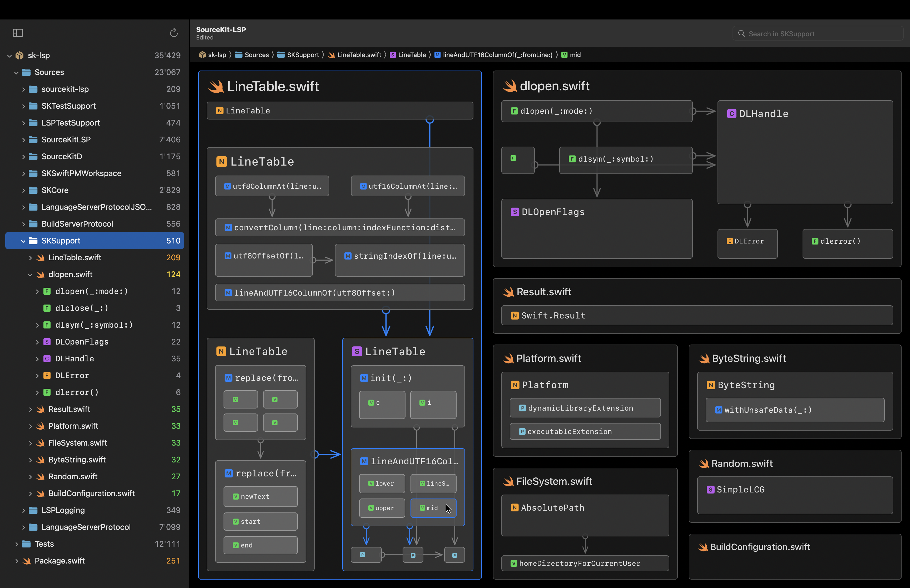Collapse dlopen.swift in sidebar
Image resolution: width=910 pixels, height=588 pixels.
point(30,275)
